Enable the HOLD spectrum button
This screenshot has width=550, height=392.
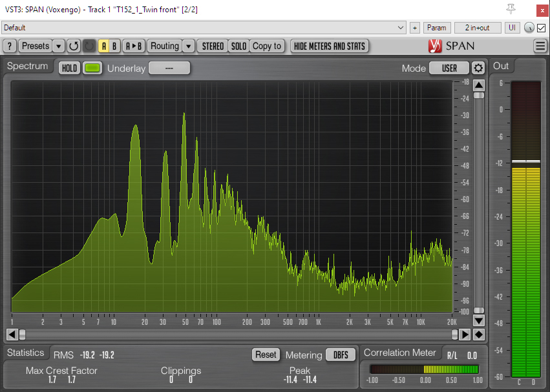coord(69,68)
